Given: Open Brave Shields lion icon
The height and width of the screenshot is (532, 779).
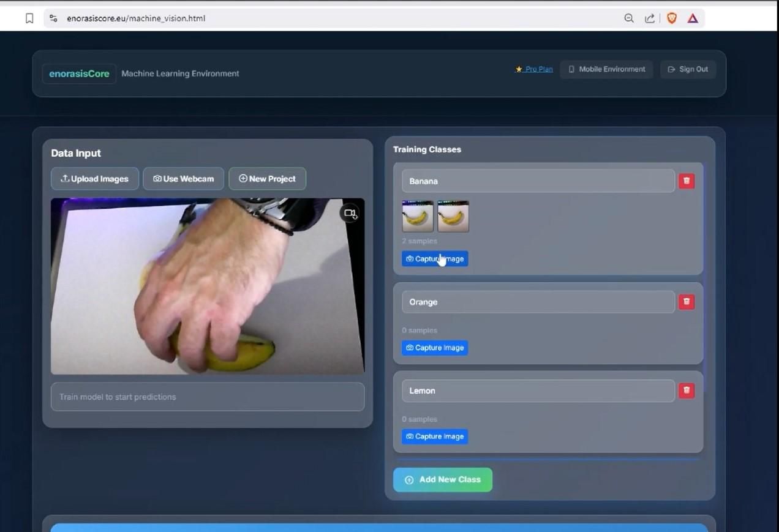Looking at the screenshot, I should pyautogui.click(x=672, y=18).
